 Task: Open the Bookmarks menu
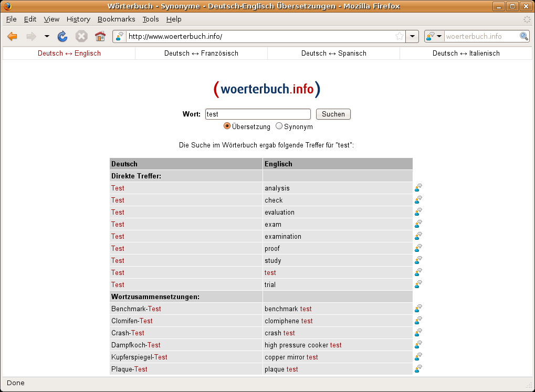click(x=117, y=19)
